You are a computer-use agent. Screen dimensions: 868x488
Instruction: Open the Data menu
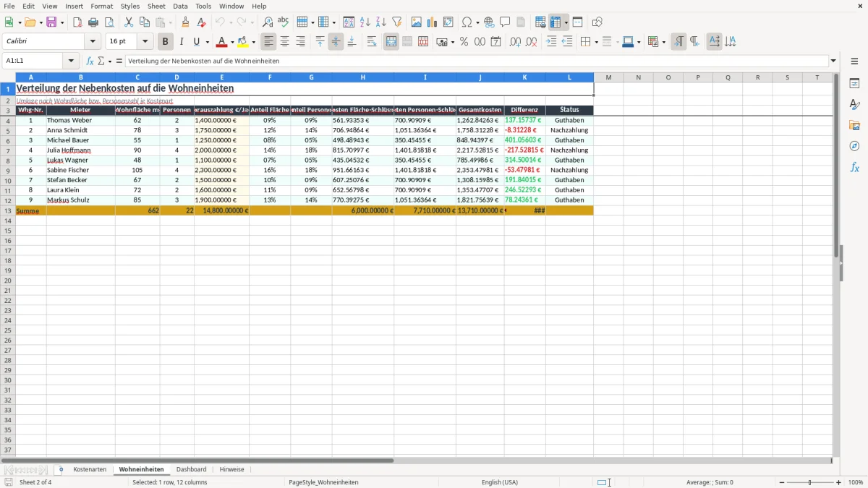click(180, 6)
